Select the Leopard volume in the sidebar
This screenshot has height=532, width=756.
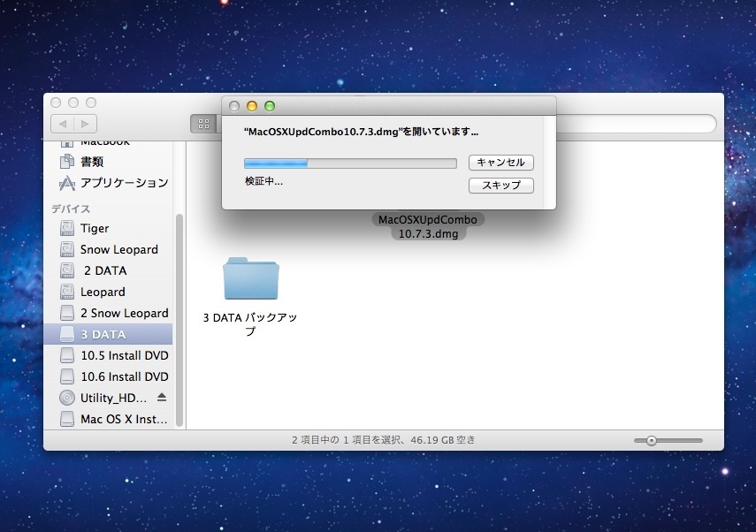pos(108,292)
